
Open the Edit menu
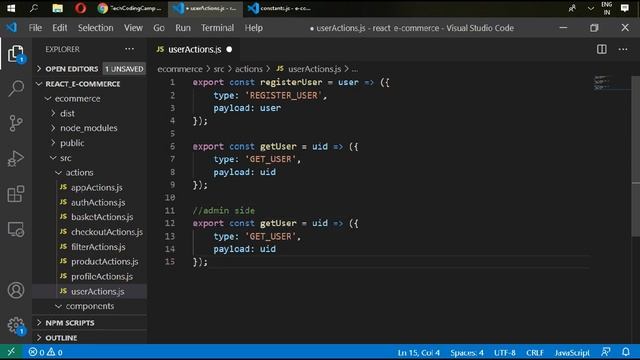(60, 28)
